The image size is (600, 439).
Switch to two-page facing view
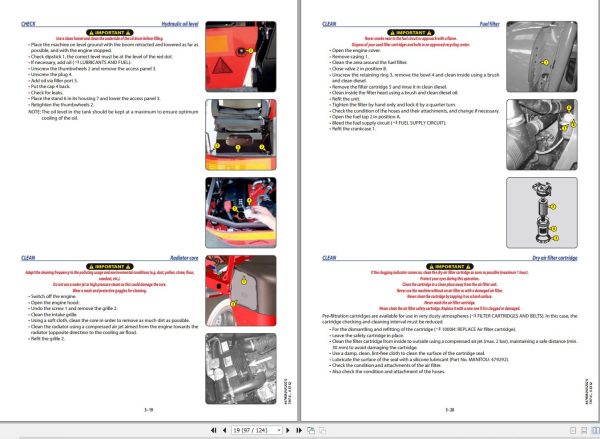pyautogui.click(x=595, y=431)
